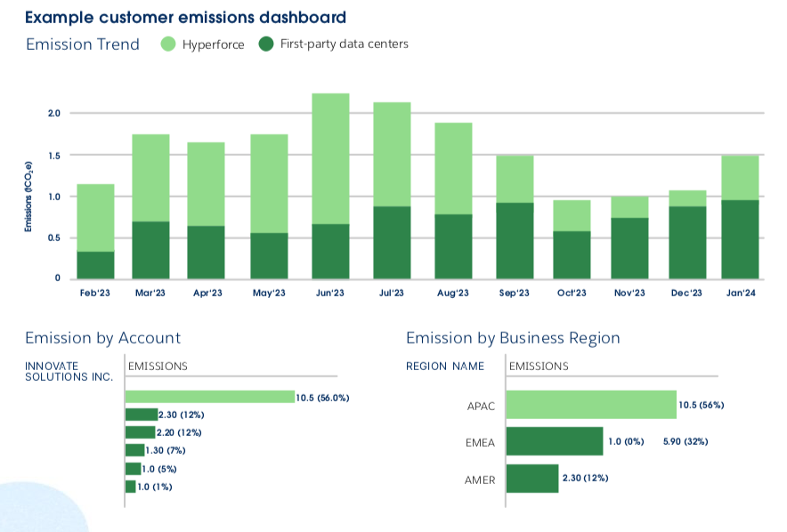The width and height of the screenshot is (787, 532).
Task: Click EMISSIONS header in the Business Region table
Action: 539,367
